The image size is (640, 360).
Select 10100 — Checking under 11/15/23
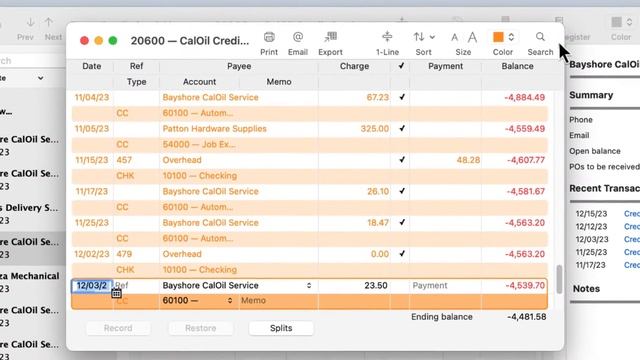coord(200,176)
